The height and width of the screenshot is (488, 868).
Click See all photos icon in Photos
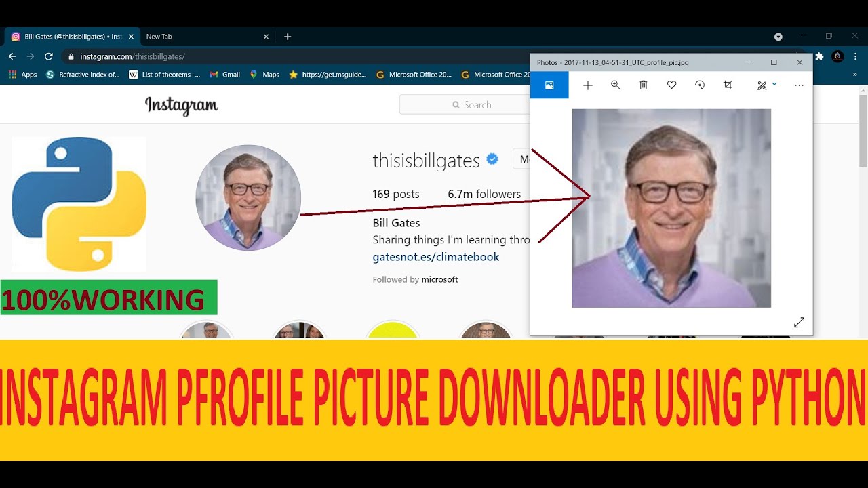point(549,85)
